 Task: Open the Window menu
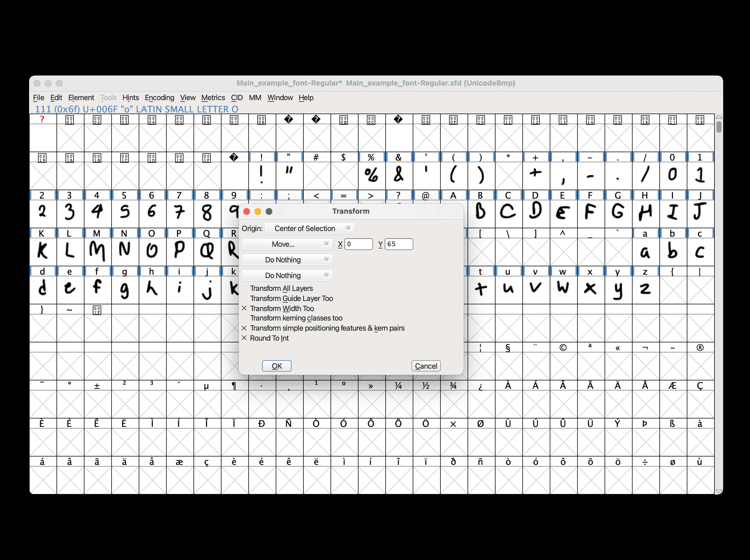(280, 98)
